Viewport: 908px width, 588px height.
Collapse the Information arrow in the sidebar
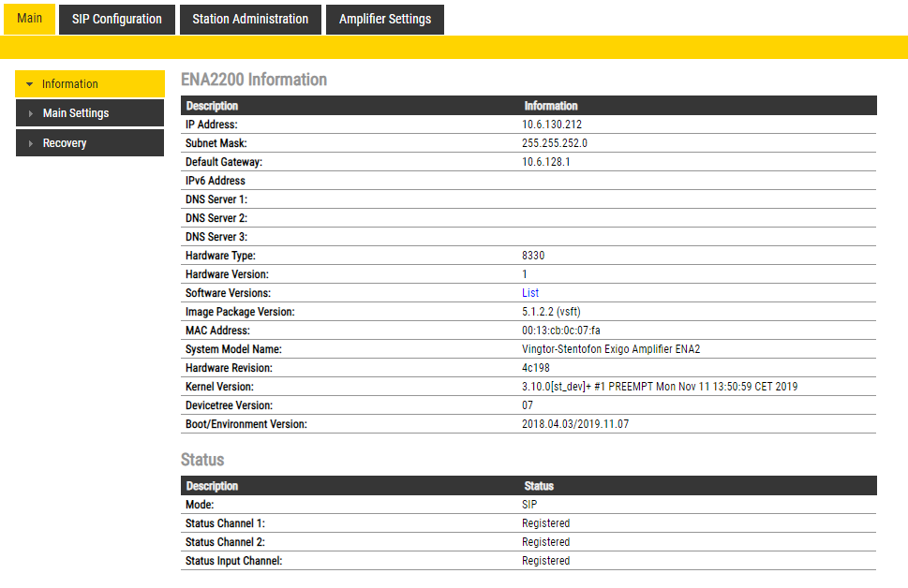[x=29, y=84]
